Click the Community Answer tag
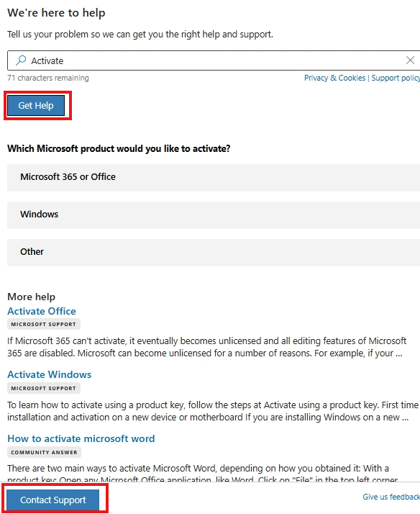 point(44,452)
